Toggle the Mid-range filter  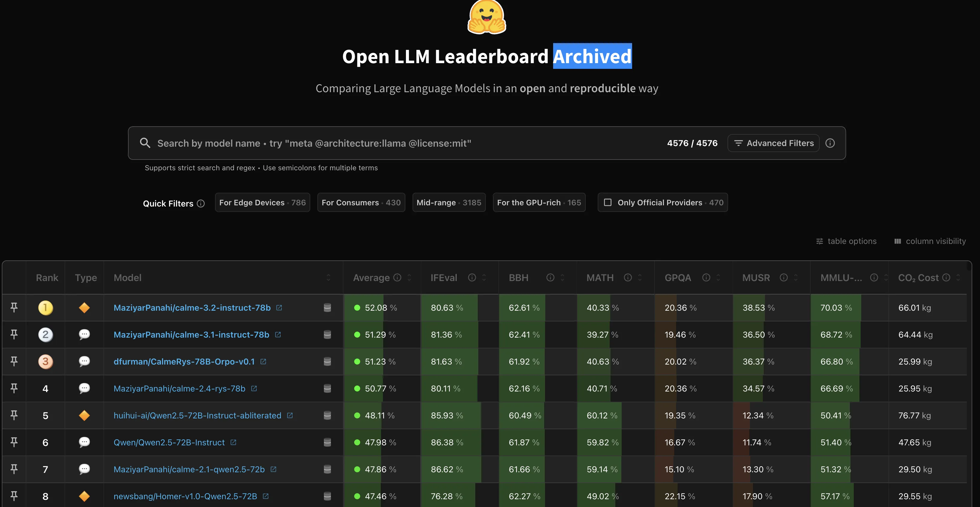(x=449, y=203)
